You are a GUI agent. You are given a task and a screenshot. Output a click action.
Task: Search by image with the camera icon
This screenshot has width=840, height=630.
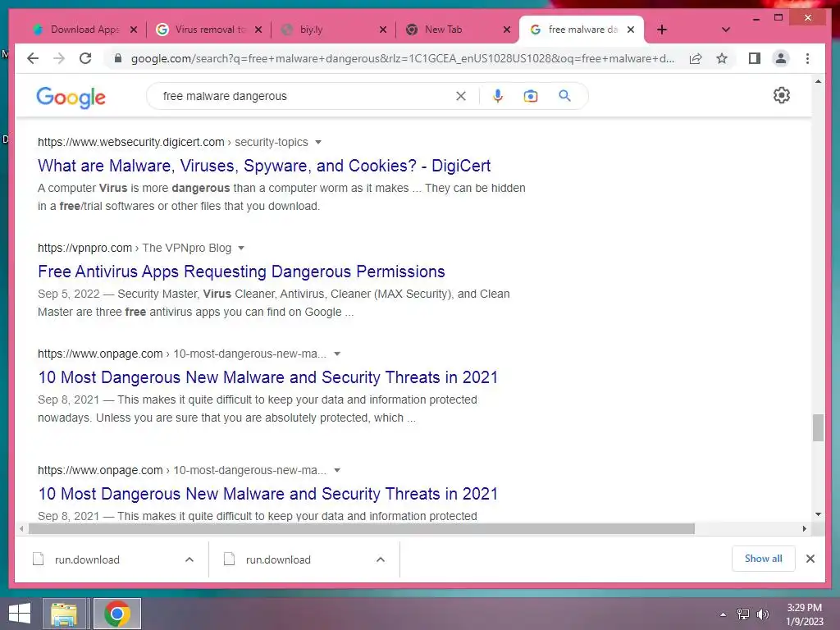point(531,96)
